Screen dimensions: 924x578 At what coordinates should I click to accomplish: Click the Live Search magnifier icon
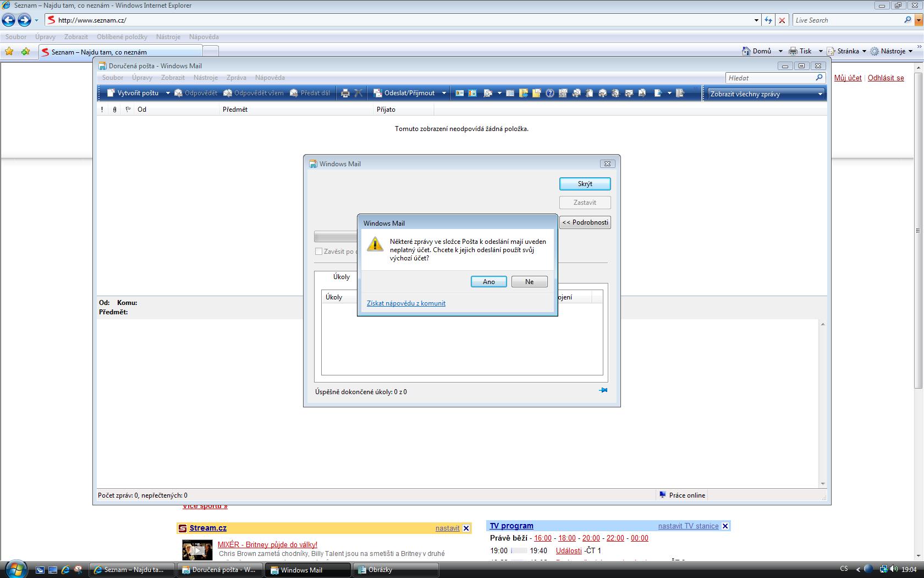pos(908,20)
